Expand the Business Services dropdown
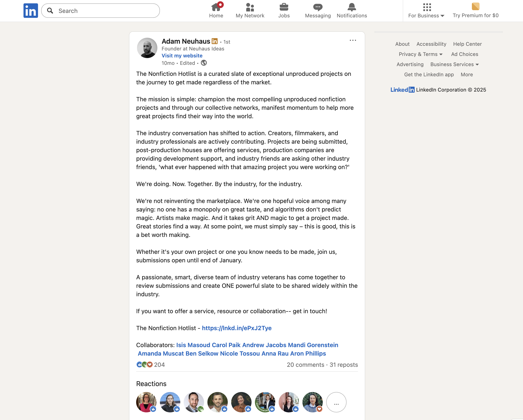The width and height of the screenshot is (523, 420). point(454,64)
